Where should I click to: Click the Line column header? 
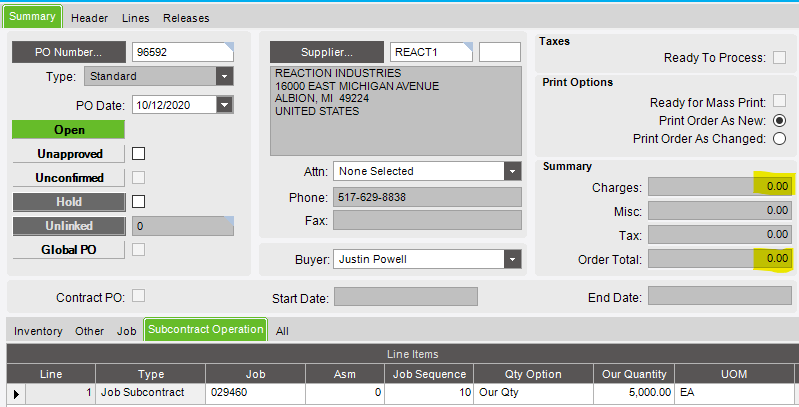pyautogui.click(x=51, y=374)
